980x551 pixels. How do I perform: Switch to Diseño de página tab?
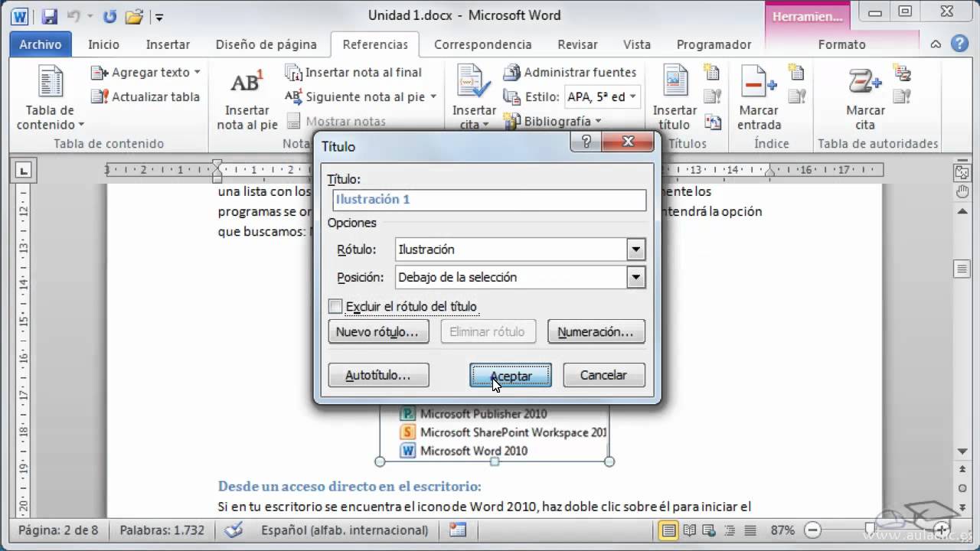coord(266,44)
